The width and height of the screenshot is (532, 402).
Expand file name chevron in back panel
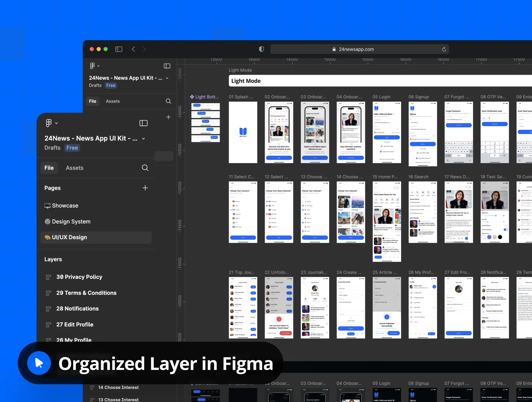[167, 78]
